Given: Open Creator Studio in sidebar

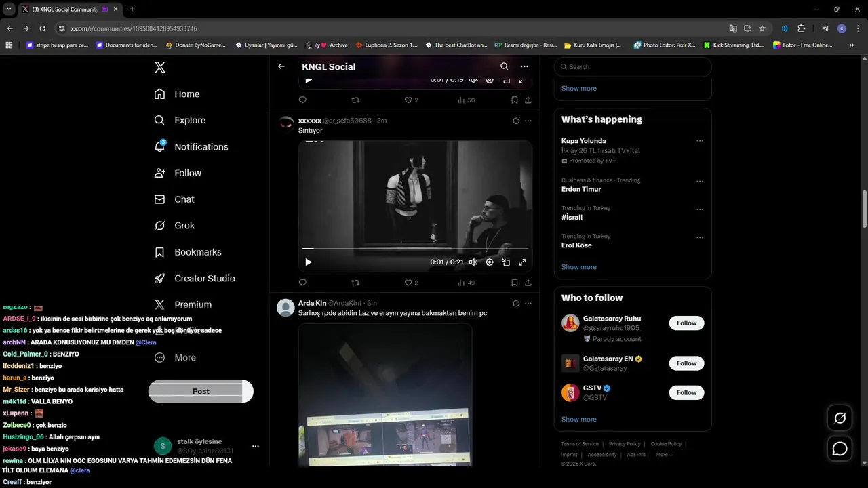Looking at the screenshot, I should [195, 279].
